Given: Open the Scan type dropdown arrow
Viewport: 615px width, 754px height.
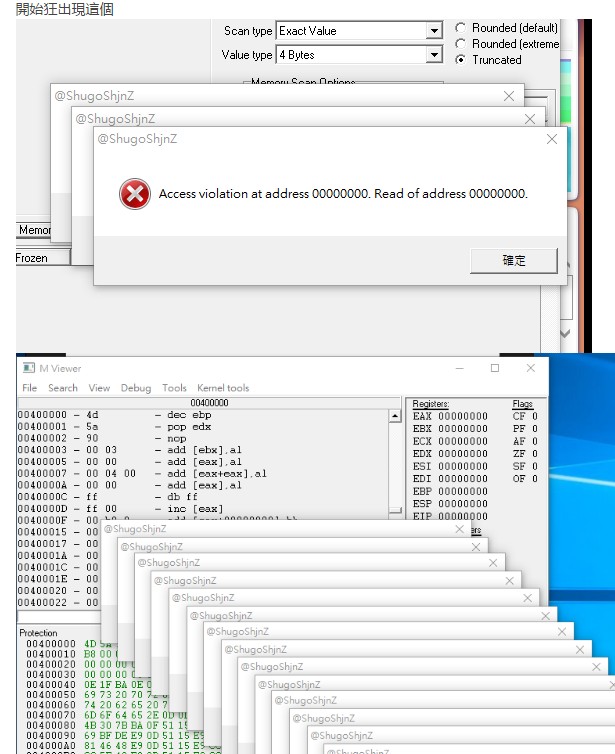Looking at the screenshot, I should pos(434,31).
